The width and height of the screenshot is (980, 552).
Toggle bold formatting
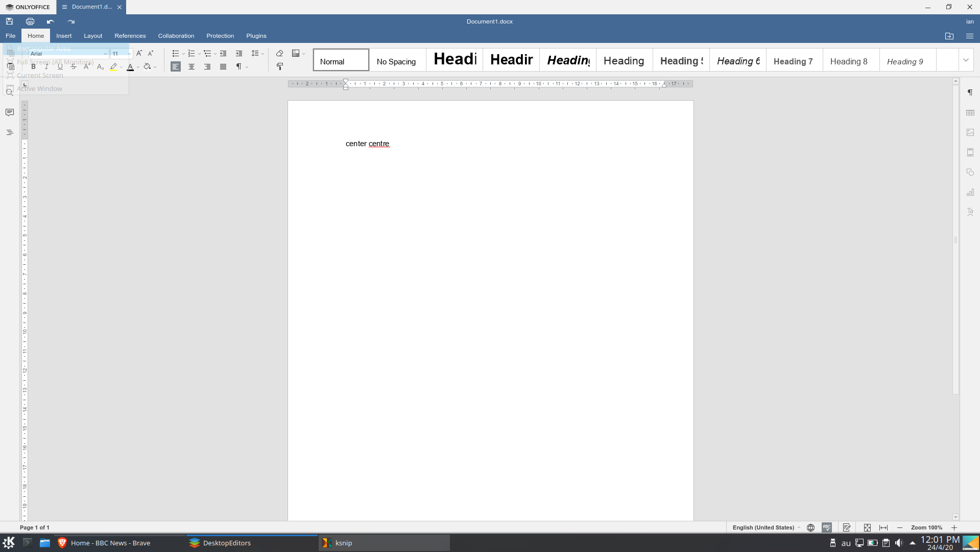[33, 66]
